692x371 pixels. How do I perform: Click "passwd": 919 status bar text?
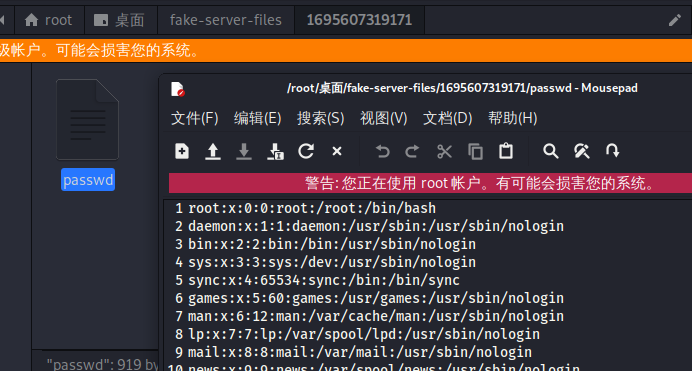[x=102, y=364]
